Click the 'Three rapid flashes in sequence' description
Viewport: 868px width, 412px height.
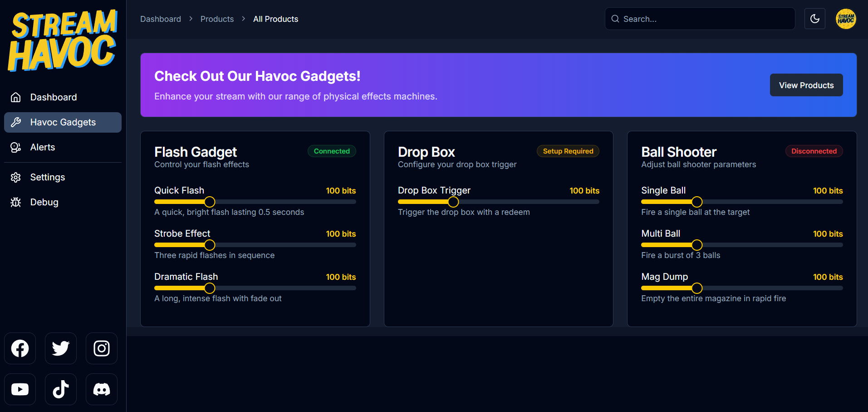pos(214,255)
